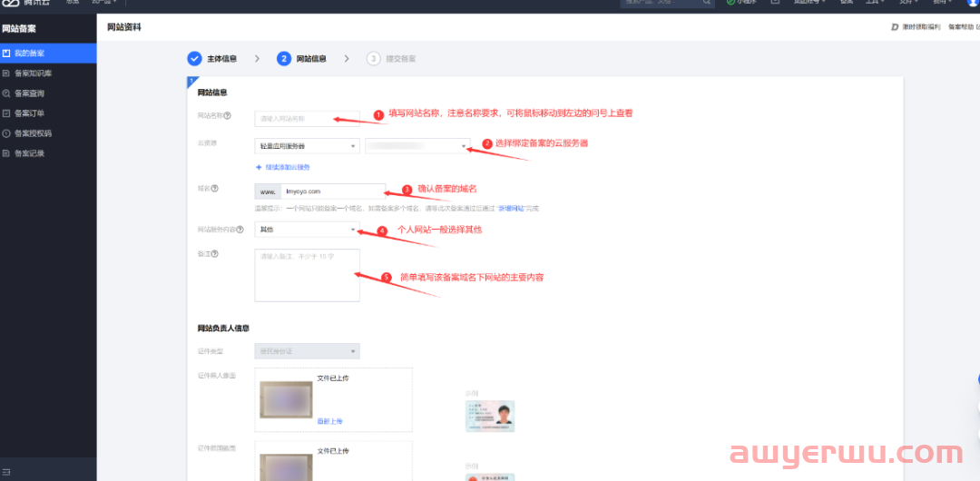Click the uploaded national-emblem-side ID thumbnail
The width and height of the screenshot is (980, 481).
[286, 466]
